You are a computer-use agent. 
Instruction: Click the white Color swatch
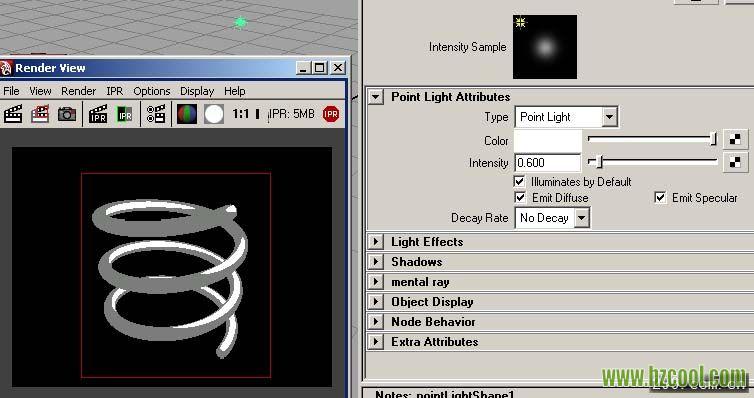click(548, 140)
